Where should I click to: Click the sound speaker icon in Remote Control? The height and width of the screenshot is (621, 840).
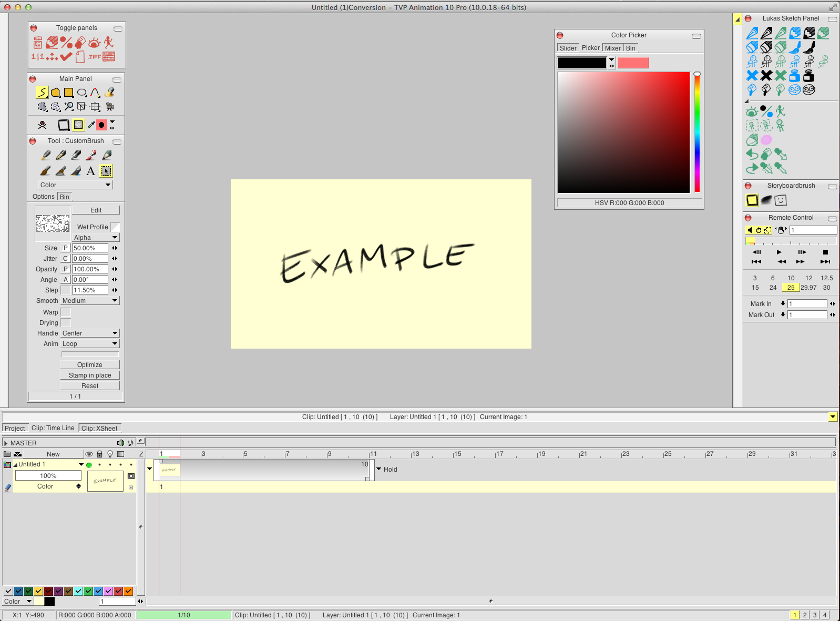(x=750, y=230)
